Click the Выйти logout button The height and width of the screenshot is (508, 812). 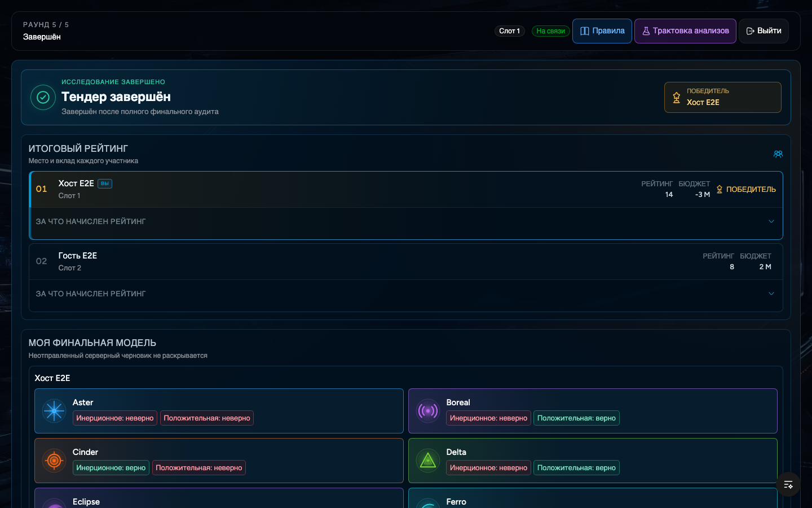pos(764,31)
